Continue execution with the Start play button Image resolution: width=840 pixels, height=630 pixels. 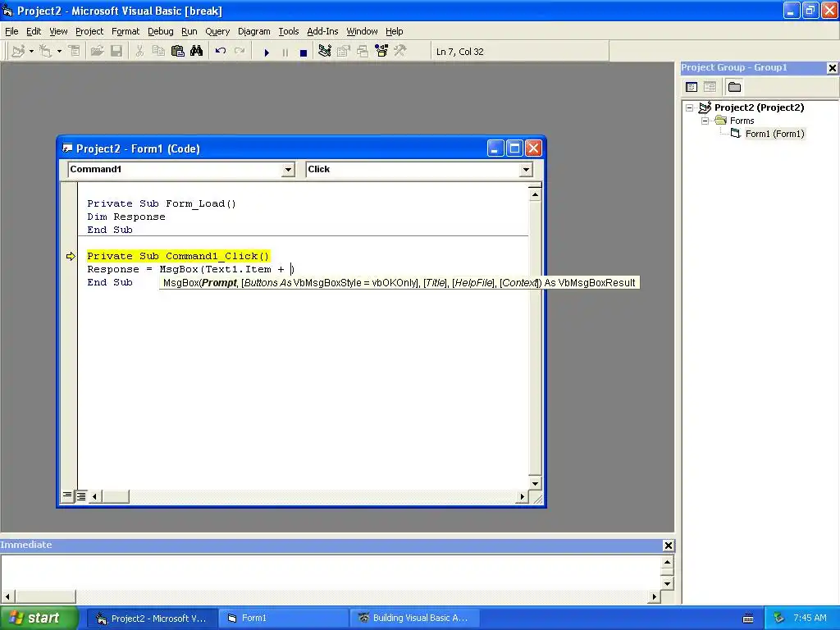[x=267, y=52]
